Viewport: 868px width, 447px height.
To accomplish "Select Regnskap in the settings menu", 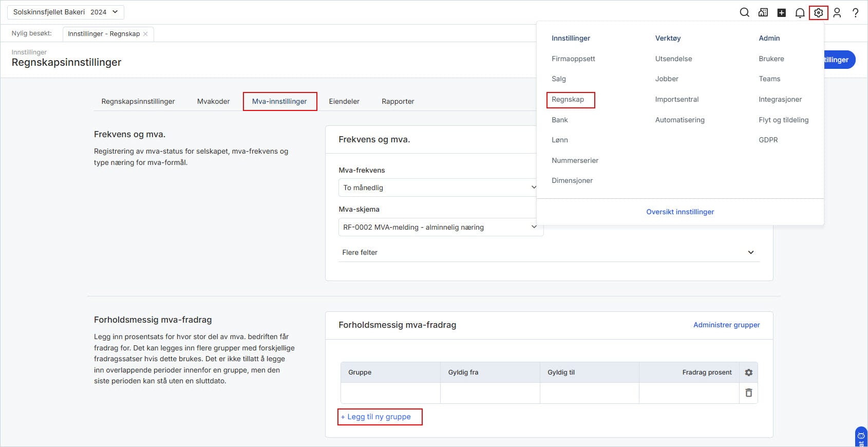I will coord(568,100).
